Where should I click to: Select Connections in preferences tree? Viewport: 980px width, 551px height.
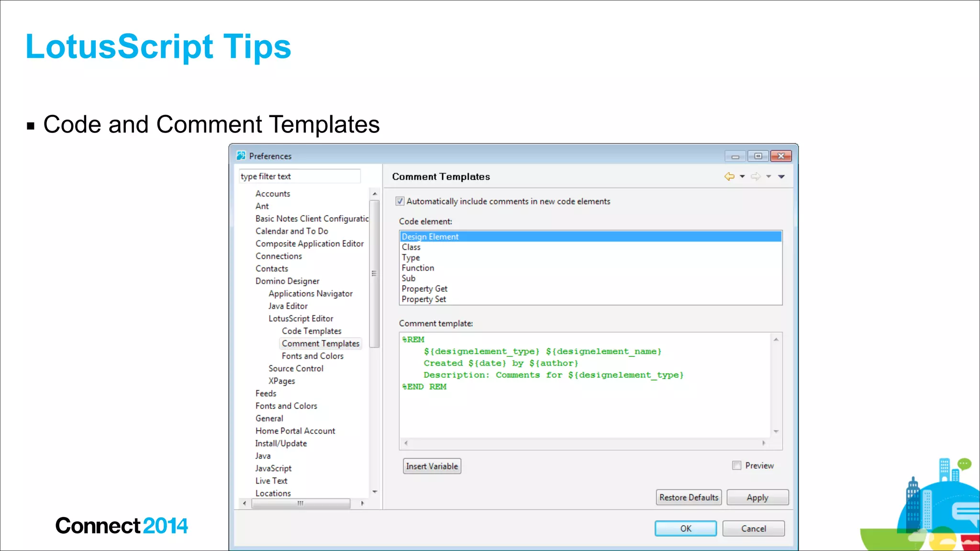tap(278, 256)
